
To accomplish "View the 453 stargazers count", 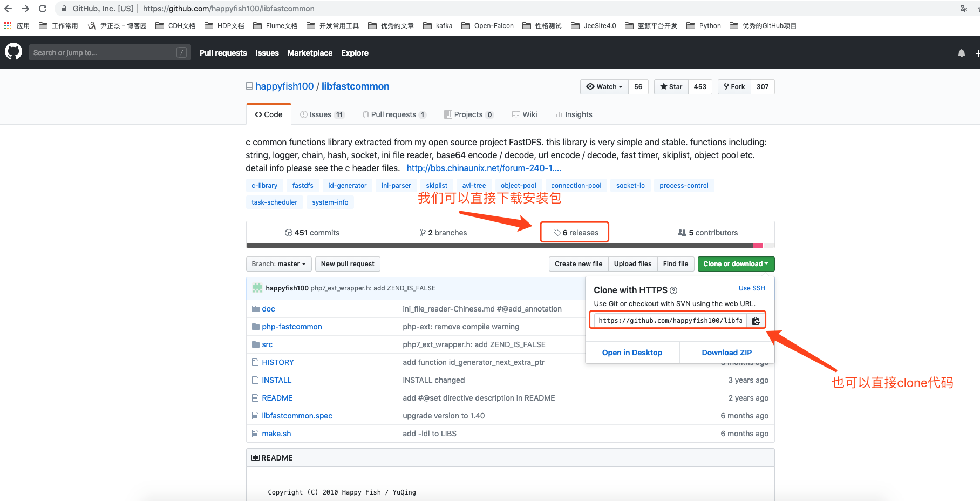I will pyautogui.click(x=700, y=86).
